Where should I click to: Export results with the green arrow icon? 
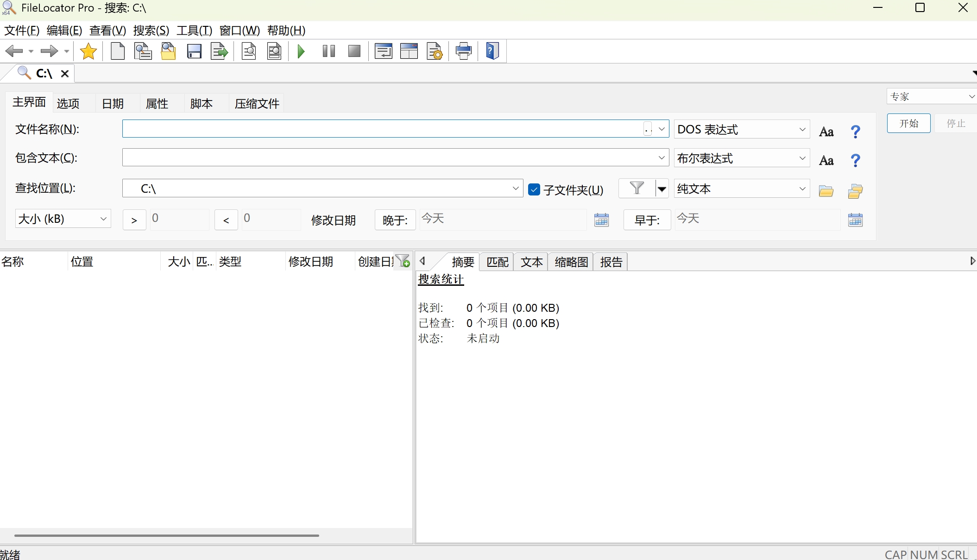(x=220, y=51)
